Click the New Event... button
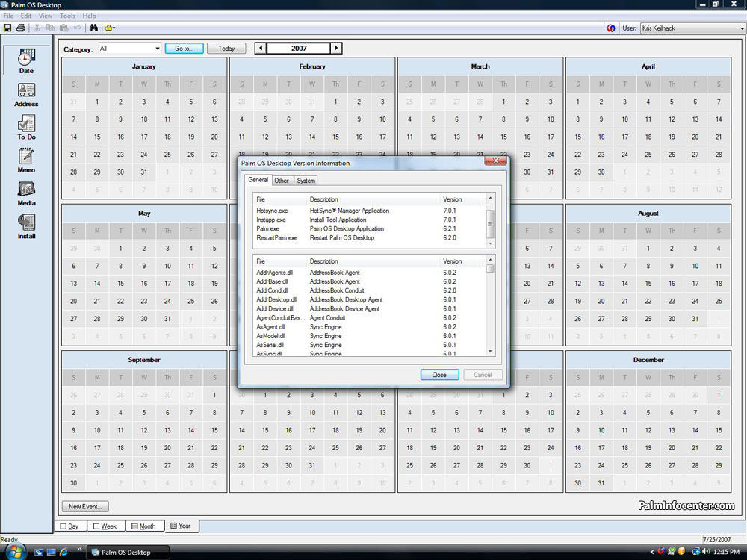The image size is (747, 560). tap(85, 506)
